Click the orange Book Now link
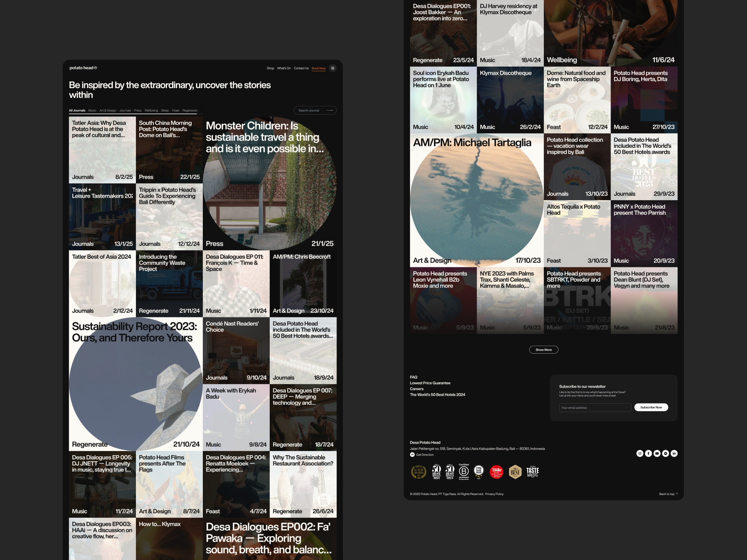 (x=319, y=68)
